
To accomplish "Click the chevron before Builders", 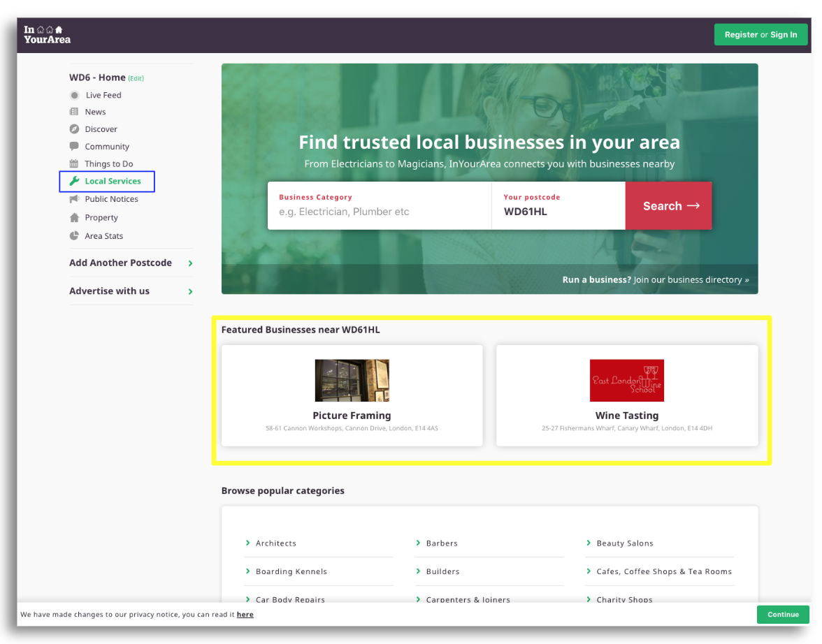I will (418, 571).
